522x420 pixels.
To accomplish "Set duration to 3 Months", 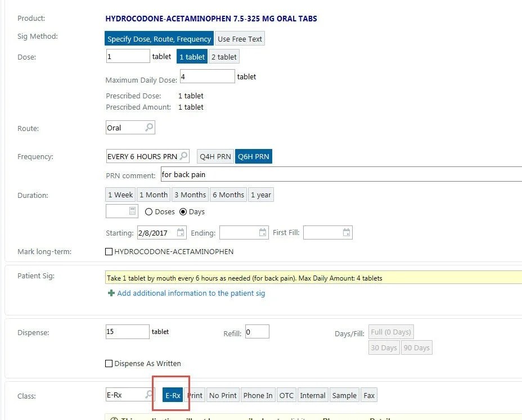I will [190, 195].
